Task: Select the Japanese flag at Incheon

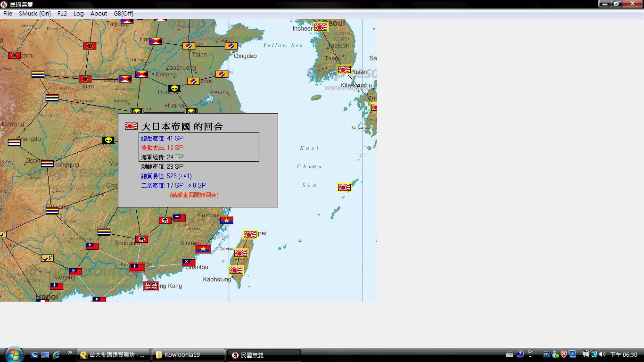Action: pos(321,27)
